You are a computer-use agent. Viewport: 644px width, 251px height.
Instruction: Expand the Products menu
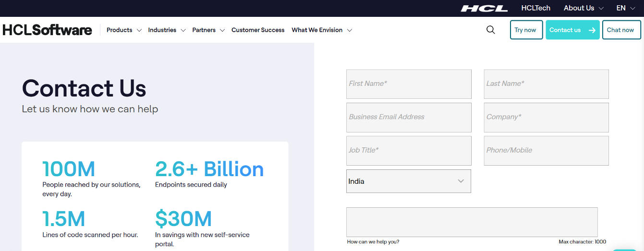[x=123, y=30]
